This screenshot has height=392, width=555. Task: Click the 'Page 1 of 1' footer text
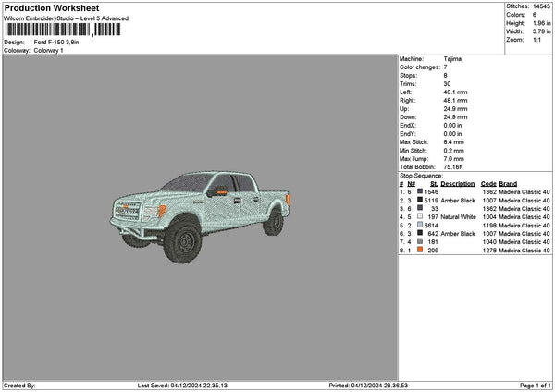tap(536, 386)
